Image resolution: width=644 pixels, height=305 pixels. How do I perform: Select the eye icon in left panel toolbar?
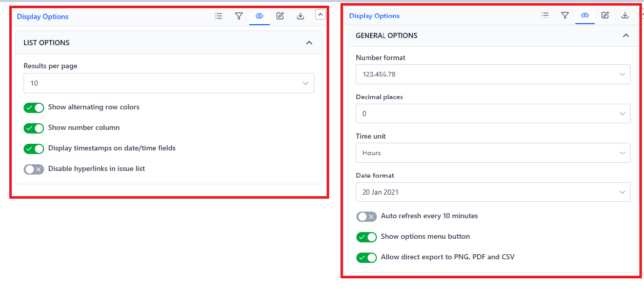[259, 16]
